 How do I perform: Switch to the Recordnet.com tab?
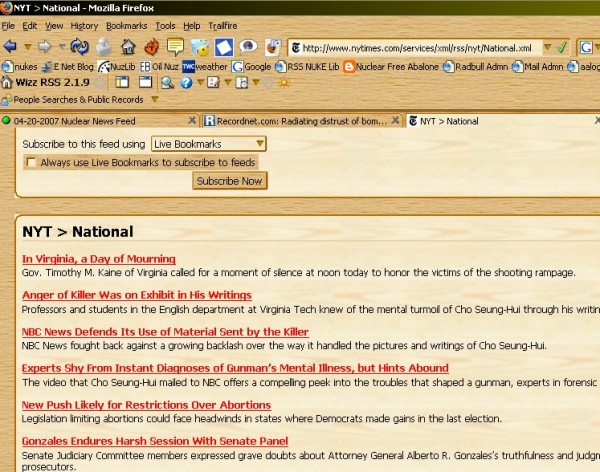302,121
